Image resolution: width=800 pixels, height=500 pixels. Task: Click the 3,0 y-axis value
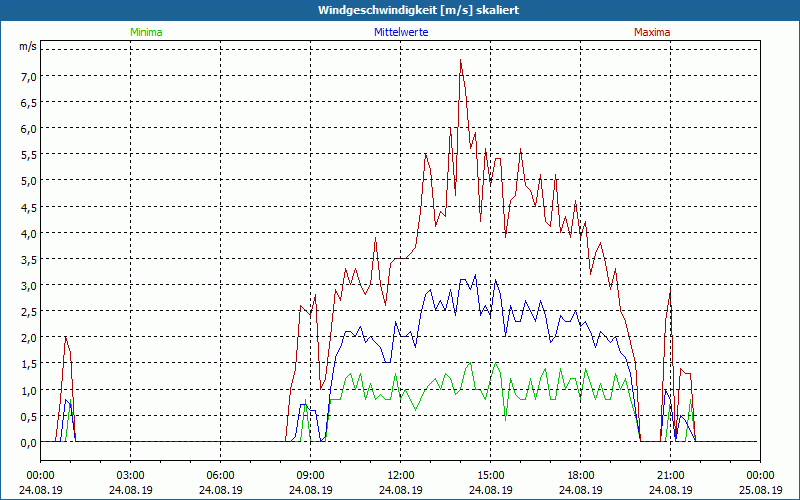pos(29,285)
